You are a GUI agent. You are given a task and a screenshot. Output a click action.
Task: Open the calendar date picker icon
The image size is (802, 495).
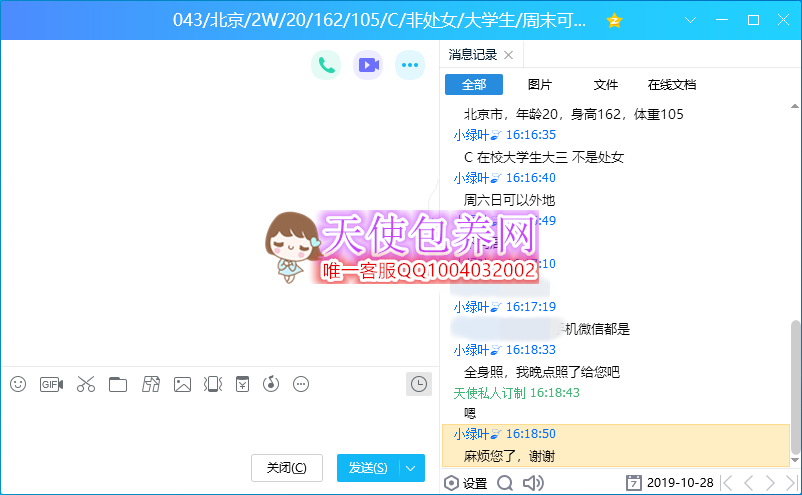633,483
